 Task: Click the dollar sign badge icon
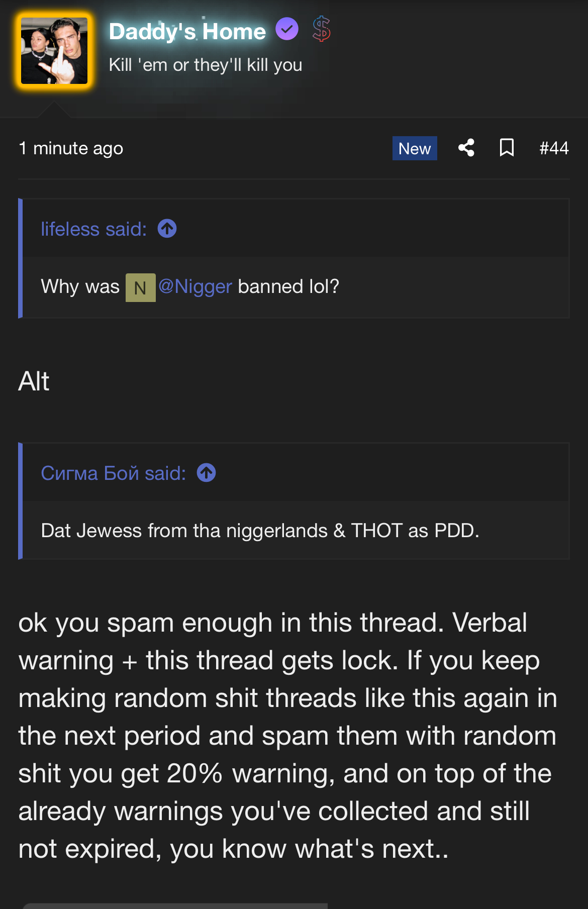pyautogui.click(x=322, y=29)
